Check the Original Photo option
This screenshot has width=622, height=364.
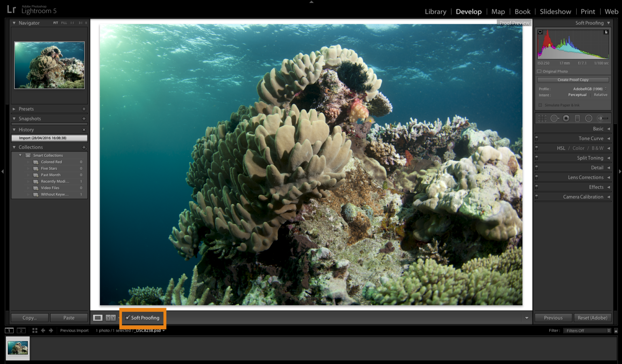[x=539, y=71]
